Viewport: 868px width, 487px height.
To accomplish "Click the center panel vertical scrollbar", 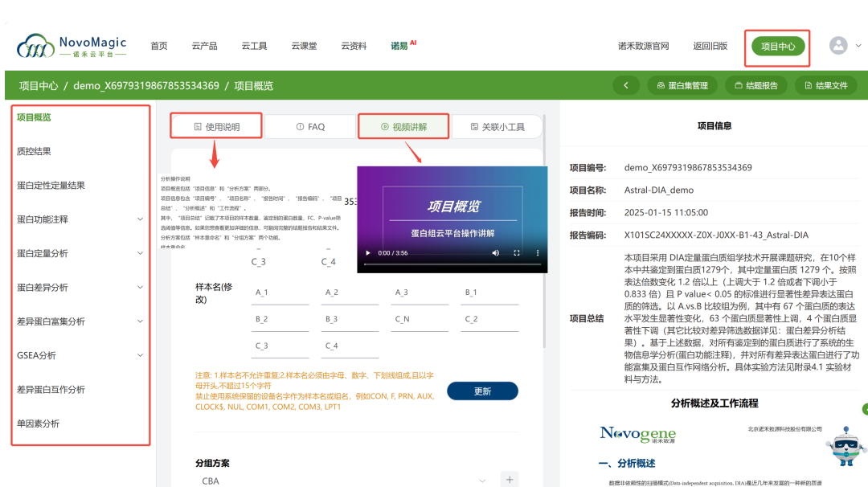I will 544,231.
